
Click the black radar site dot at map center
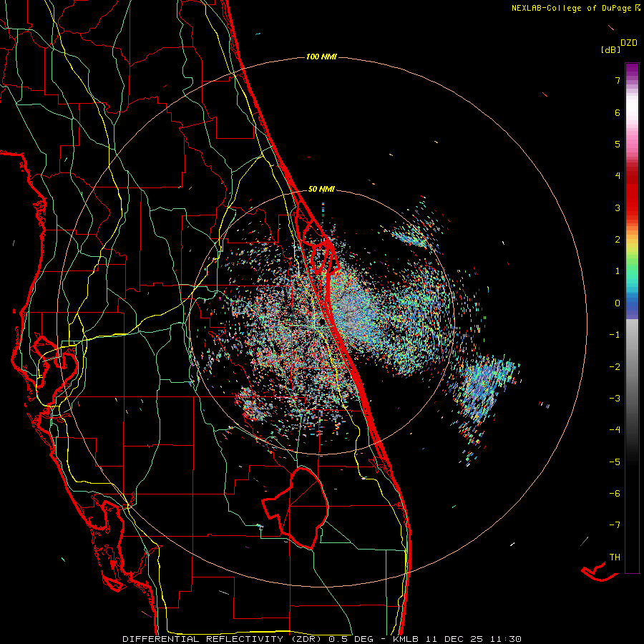point(321,321)
